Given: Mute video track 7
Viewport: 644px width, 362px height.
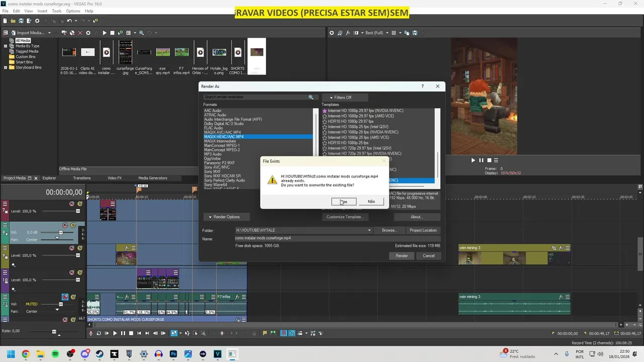Looking at the screenshot, I should click(71, 204).
